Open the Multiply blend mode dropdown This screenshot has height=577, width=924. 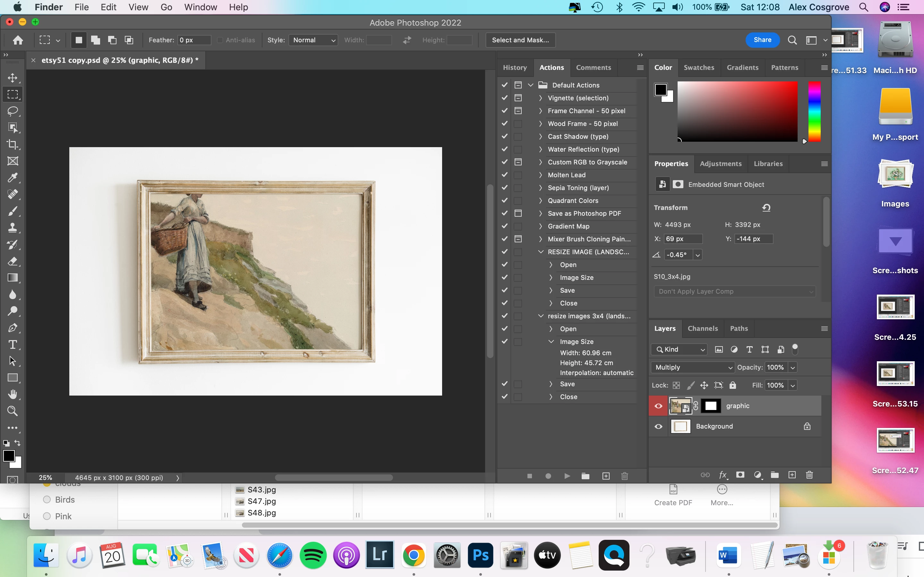(692, 367)
